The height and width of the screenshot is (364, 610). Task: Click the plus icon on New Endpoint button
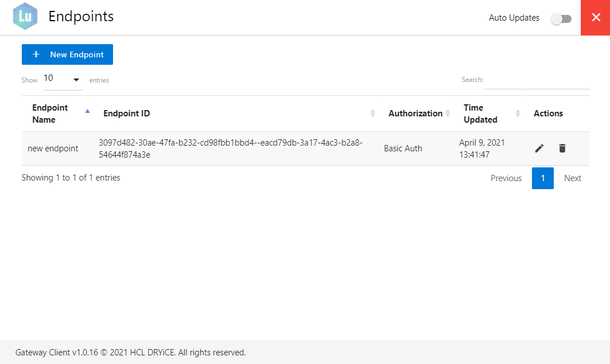coord(36,54)
